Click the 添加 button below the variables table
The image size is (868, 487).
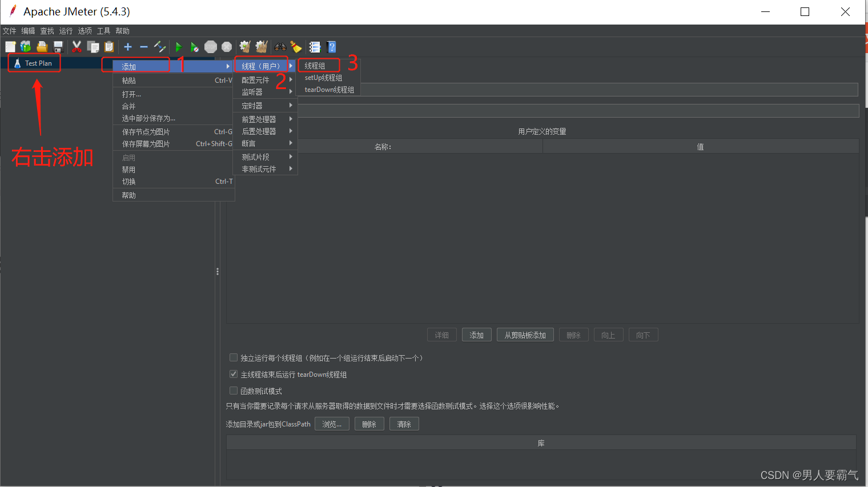[x=477, y=335]
